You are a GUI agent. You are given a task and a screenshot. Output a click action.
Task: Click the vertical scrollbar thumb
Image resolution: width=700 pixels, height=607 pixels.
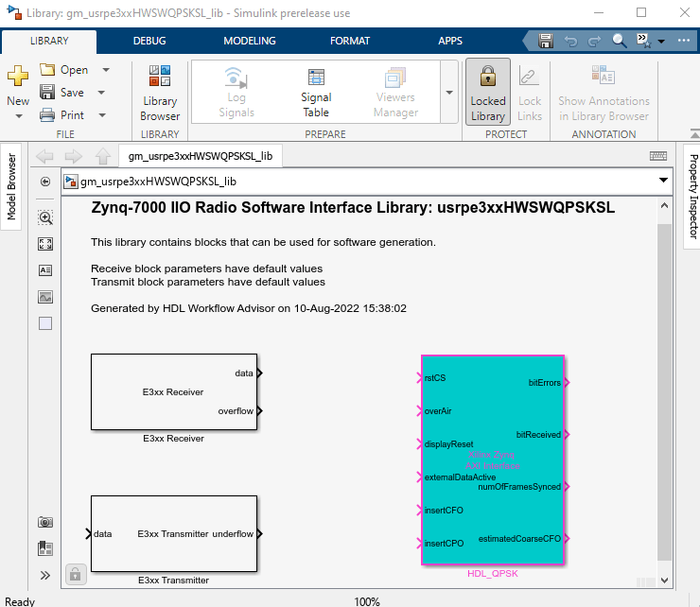tap(664, 391)
